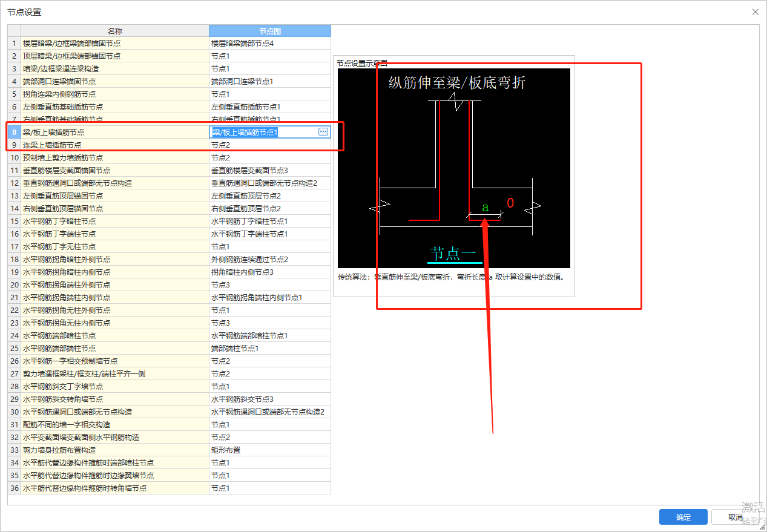Select the row 水平钢筋拐角无柱外侧节点
767x532 pixels.
click(170, 310)
